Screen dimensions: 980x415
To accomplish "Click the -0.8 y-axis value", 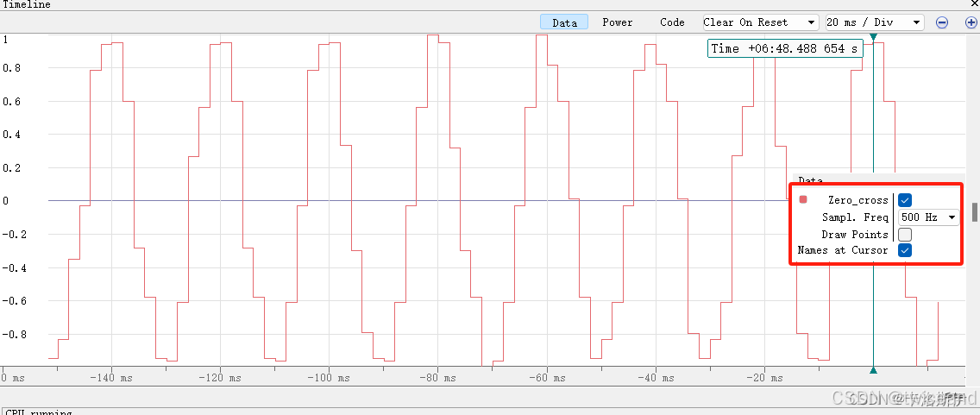I will [15, 334].
